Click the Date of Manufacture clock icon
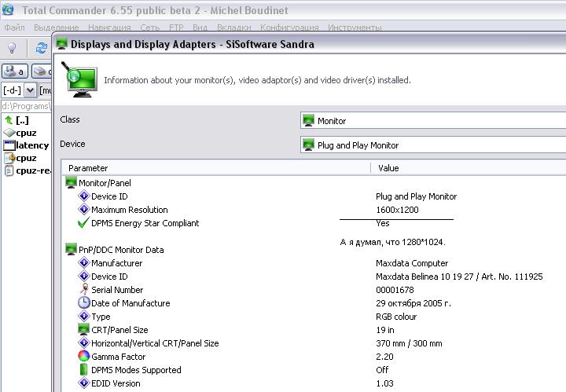 [x=84, y=303]
